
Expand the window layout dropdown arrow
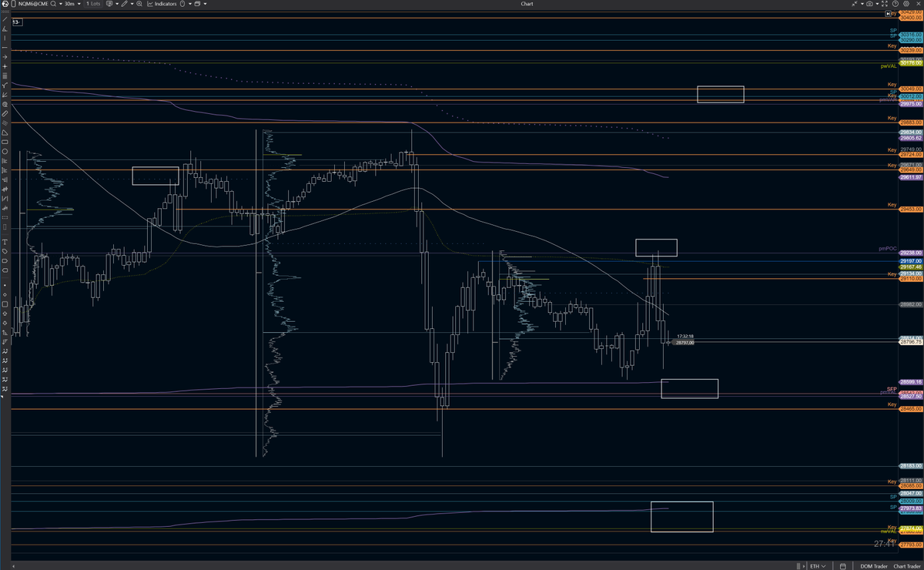pos(205,4)
